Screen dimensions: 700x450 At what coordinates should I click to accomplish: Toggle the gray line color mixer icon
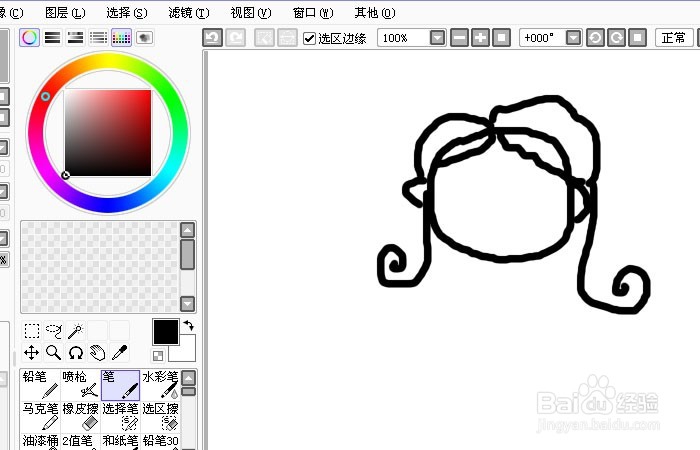98,38
